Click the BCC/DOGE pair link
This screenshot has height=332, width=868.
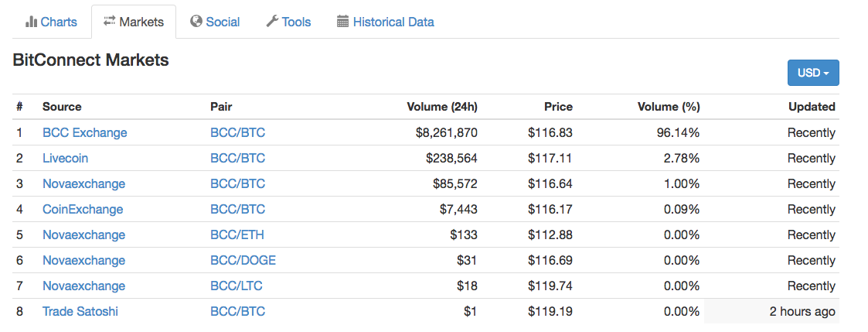click(x=243, y=261)
